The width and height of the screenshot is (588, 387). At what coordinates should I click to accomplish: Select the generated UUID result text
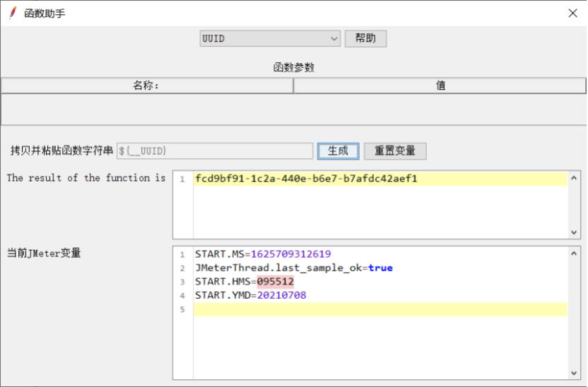[306, 179]
